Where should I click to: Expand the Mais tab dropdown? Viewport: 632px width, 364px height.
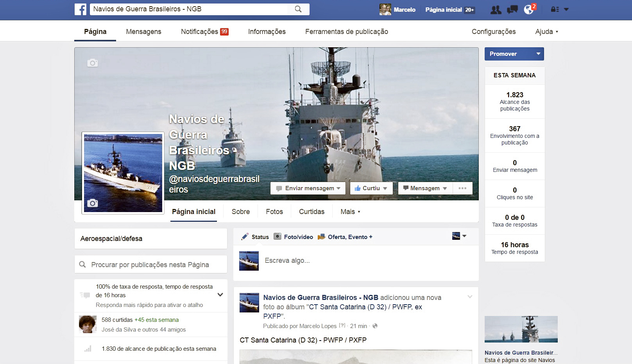[351, 212]
